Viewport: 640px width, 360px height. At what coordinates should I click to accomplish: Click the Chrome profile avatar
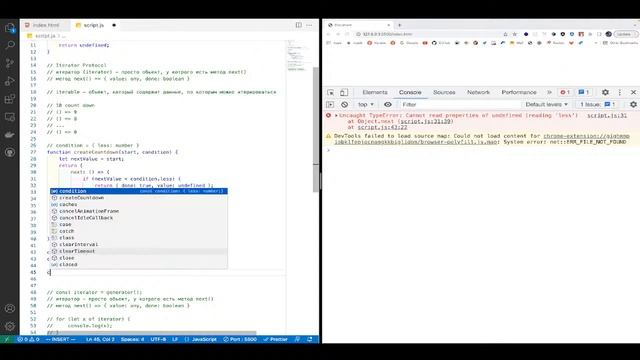pyautogui.click(x=609, y=34)
